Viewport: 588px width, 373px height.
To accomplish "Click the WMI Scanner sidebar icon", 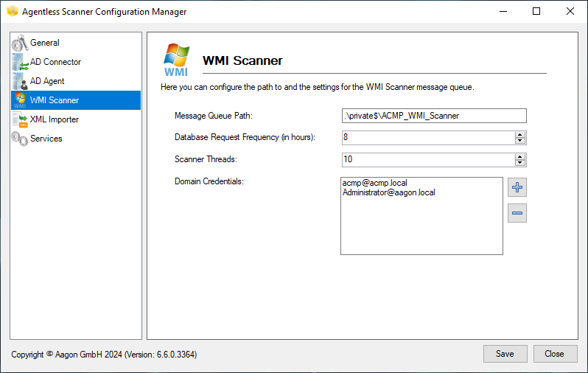I will tap(20, 100).
